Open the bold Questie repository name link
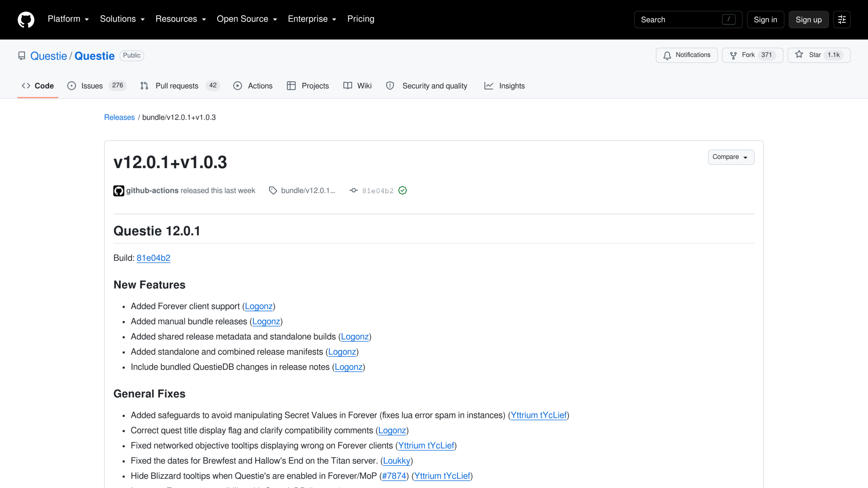 [x=95, y=56]
